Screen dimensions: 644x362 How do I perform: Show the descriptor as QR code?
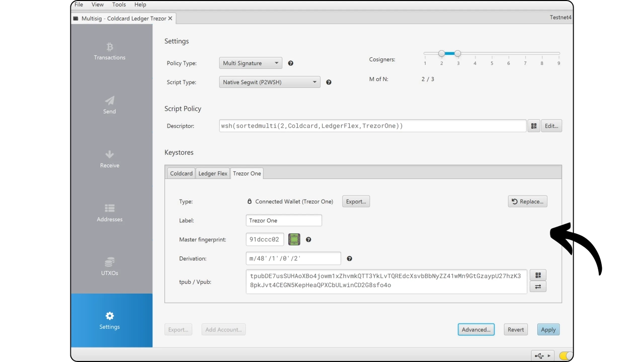point(533,126)
